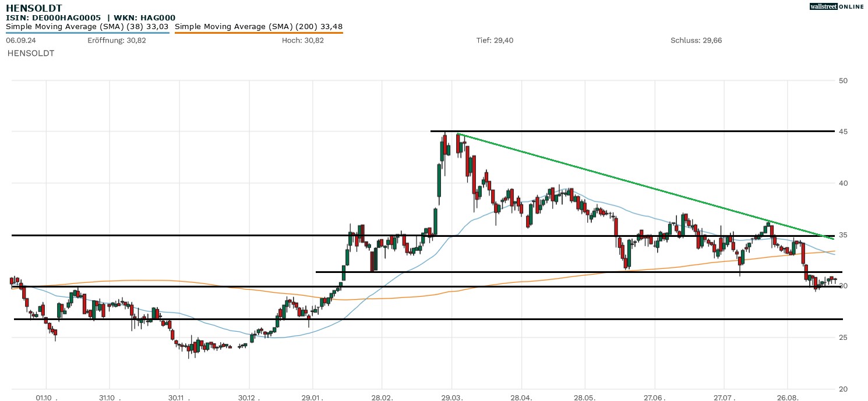Click the wallstreet ONLINE logo
This screenshot has height=401, width=868.
837,6
